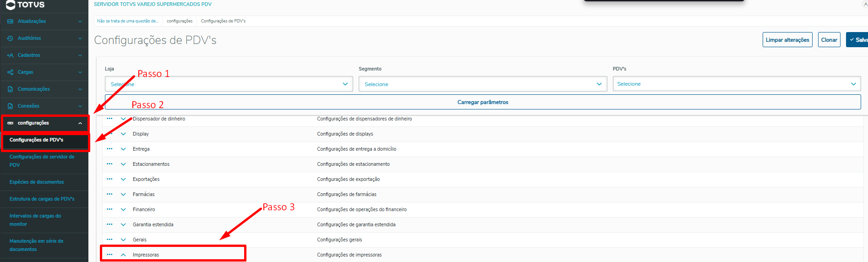Expand the Atualizações menu
The image size is (868, 262).
[80, 22]
